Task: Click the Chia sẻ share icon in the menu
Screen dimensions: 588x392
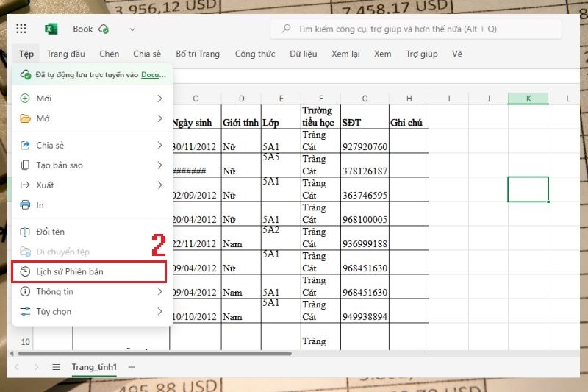Action: [x=25, y=145]
